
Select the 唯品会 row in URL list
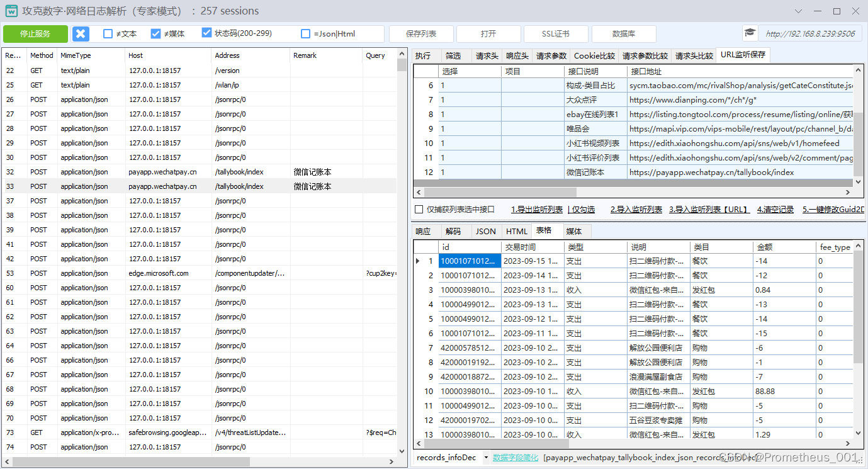click(633, 128)
